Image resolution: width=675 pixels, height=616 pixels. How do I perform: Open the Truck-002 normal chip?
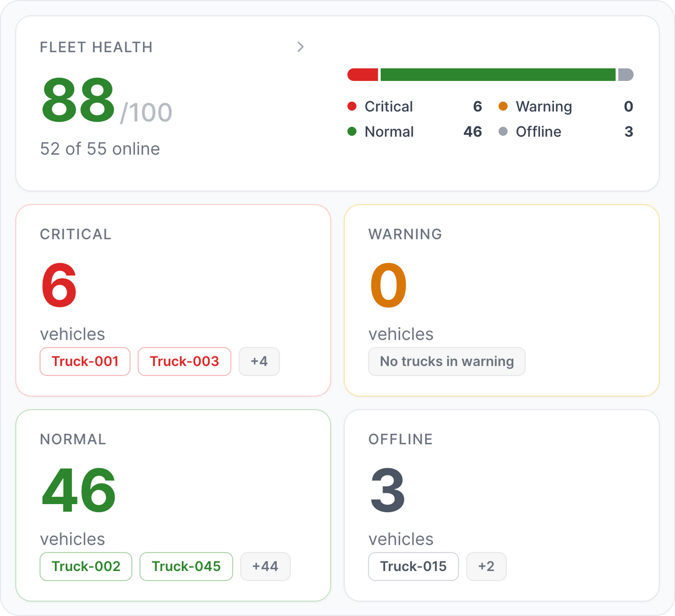pyautogui.click(x=86, y=567)
